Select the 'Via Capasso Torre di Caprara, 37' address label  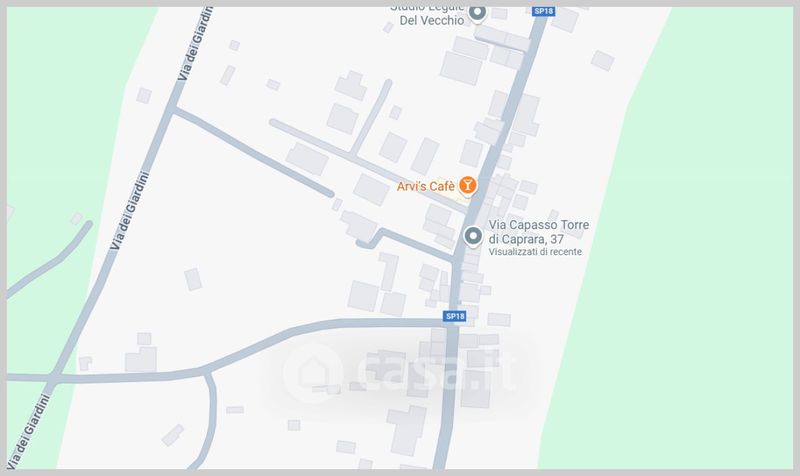point(538,232)
